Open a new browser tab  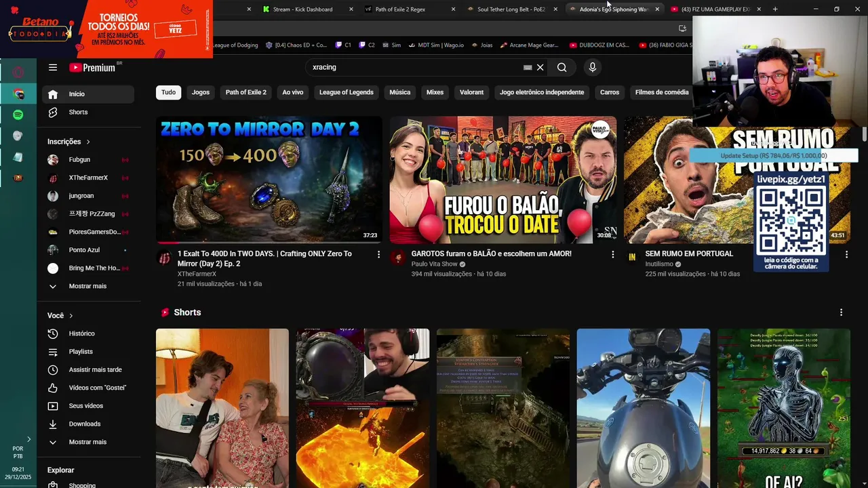(775, 9)
